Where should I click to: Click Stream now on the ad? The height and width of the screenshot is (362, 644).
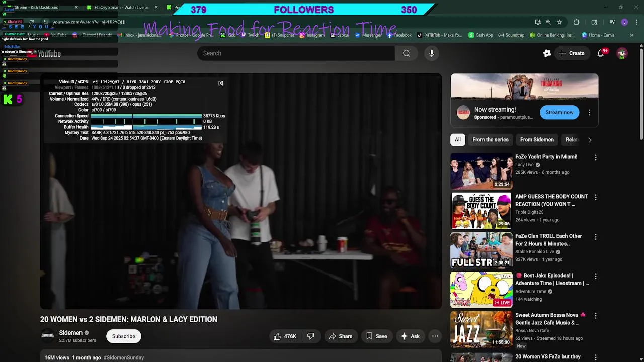(559, 113)
